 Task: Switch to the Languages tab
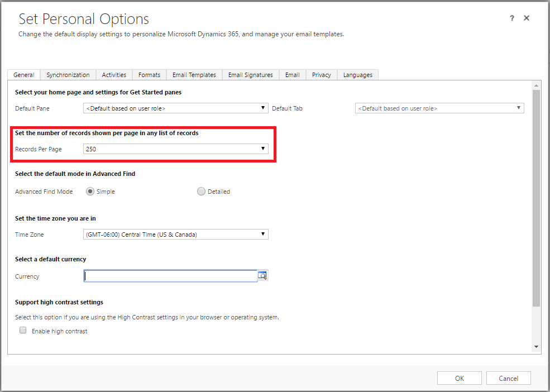point(357,75)
